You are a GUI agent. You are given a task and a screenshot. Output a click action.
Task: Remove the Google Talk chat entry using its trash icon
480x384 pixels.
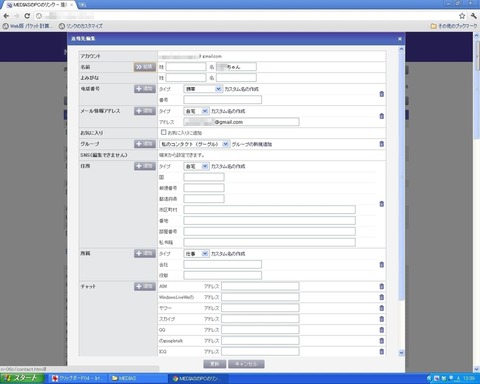point(382,341)
